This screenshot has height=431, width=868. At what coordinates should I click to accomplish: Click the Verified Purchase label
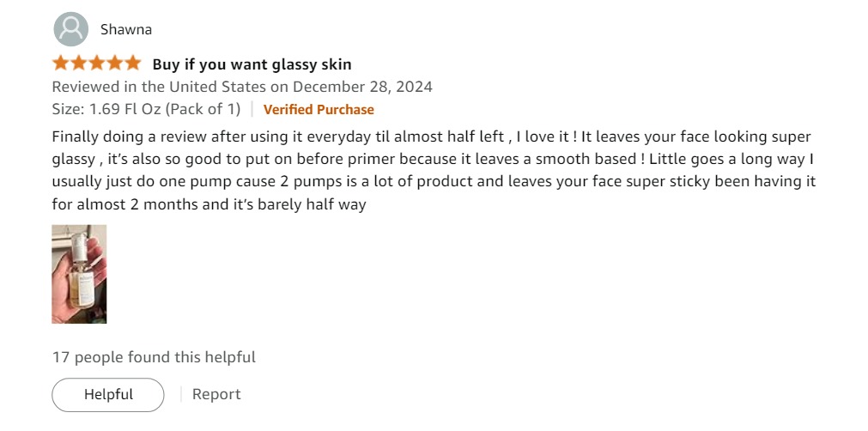(319, 109)
